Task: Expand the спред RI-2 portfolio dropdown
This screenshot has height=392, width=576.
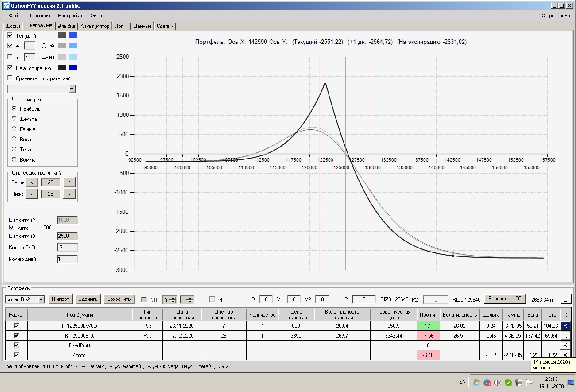Action: pos(41,299)
